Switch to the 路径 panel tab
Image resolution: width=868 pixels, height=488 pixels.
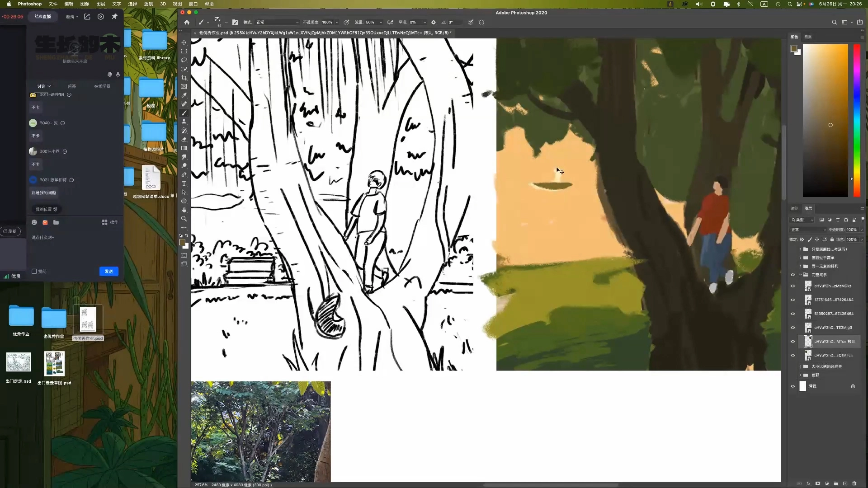[x=794, y=208]
